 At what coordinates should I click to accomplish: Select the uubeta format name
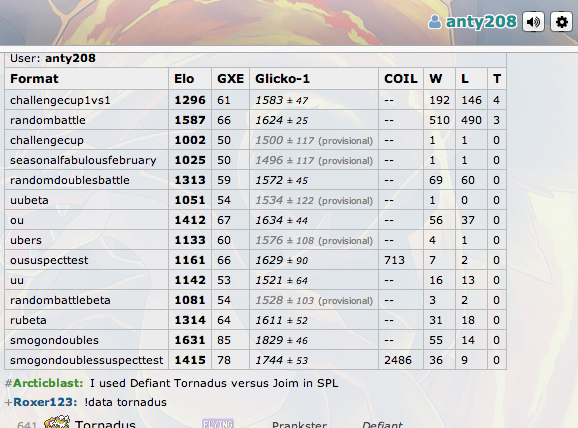pos(29,200)
